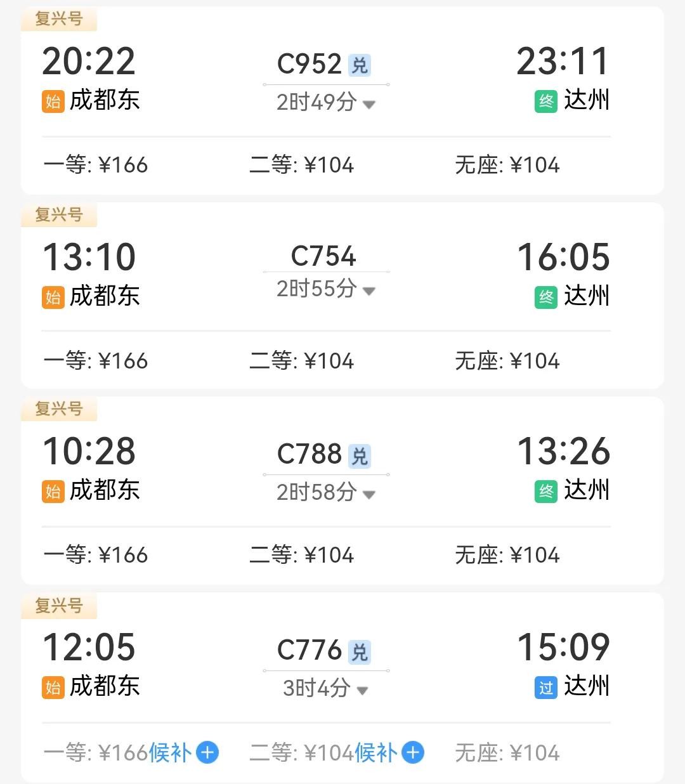Expand stops list under C776 duration 3时4分
685x784 pixels.
click(x=362, y=690)
